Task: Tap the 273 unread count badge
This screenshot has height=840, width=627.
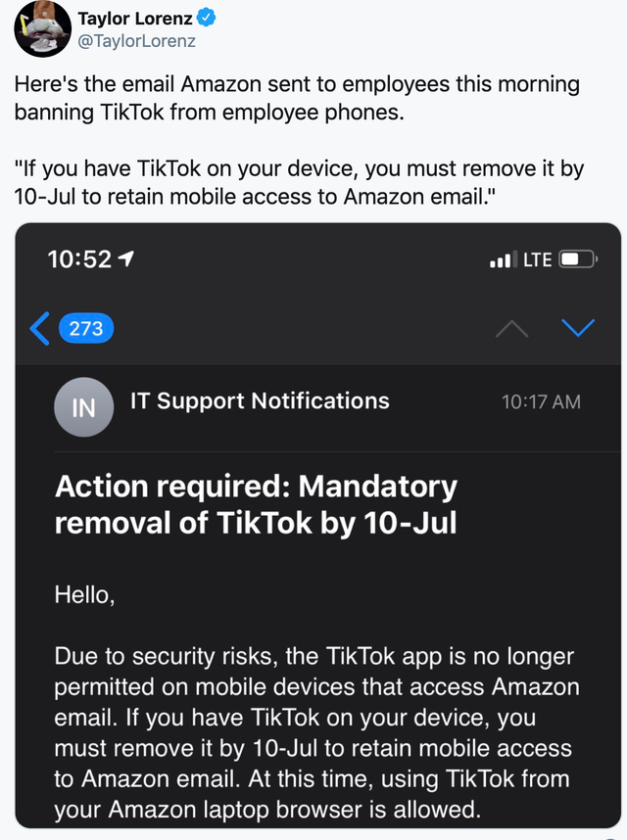Action: (86, 328)
